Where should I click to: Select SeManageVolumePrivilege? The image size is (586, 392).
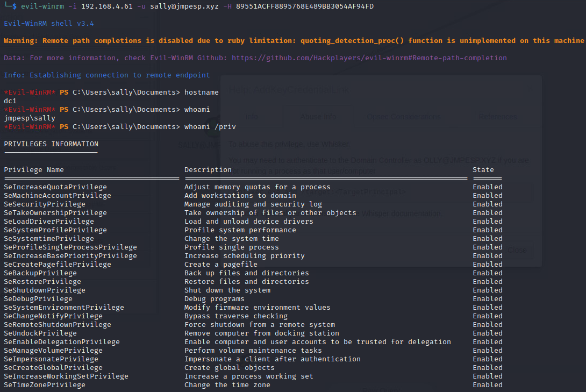(53, 350)
